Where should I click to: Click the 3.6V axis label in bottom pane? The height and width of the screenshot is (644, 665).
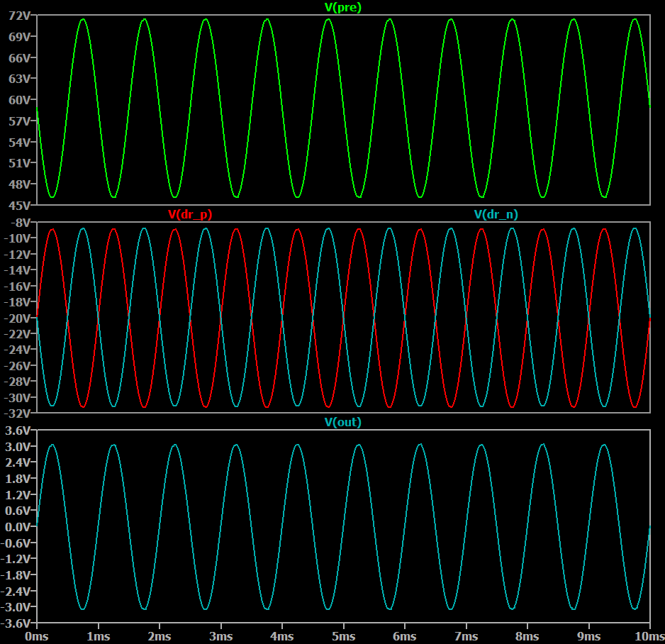18,431
